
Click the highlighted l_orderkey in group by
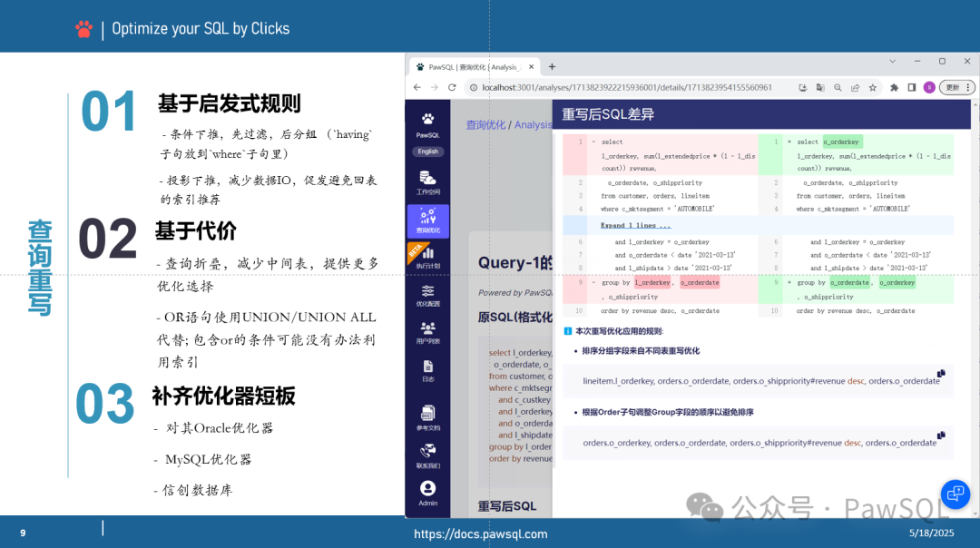click(652, 282)
